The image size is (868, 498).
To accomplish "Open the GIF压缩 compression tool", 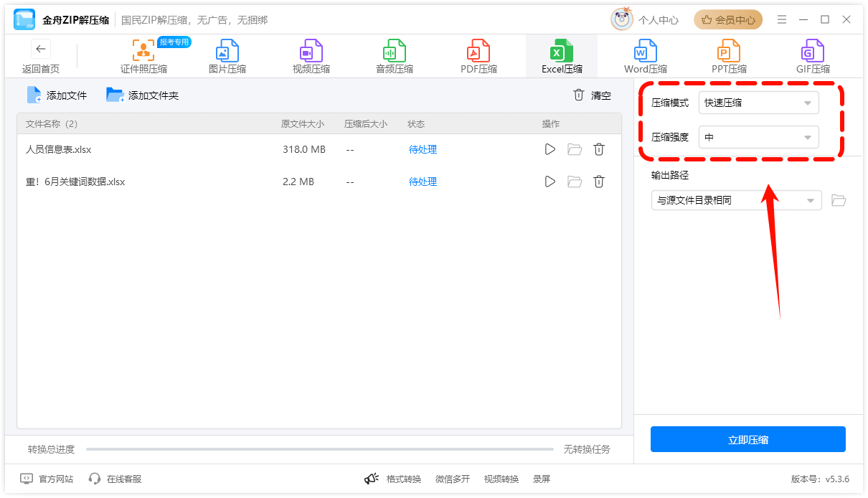I will 813,57.
